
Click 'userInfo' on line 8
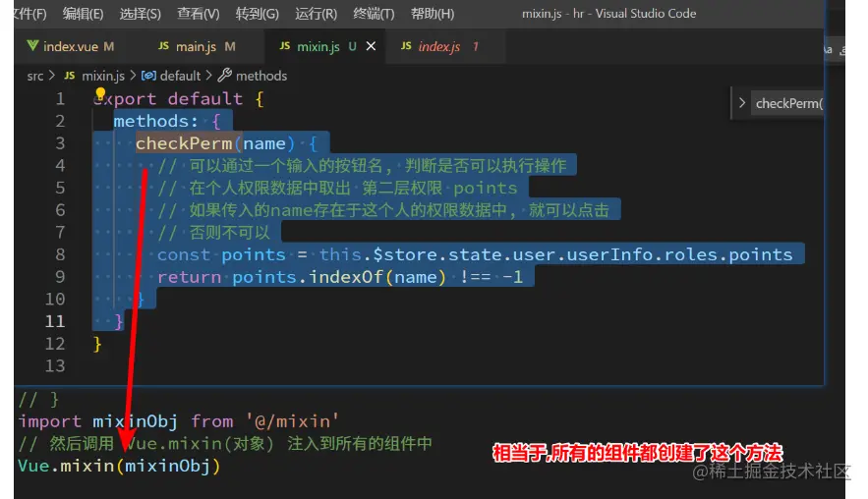610,254
